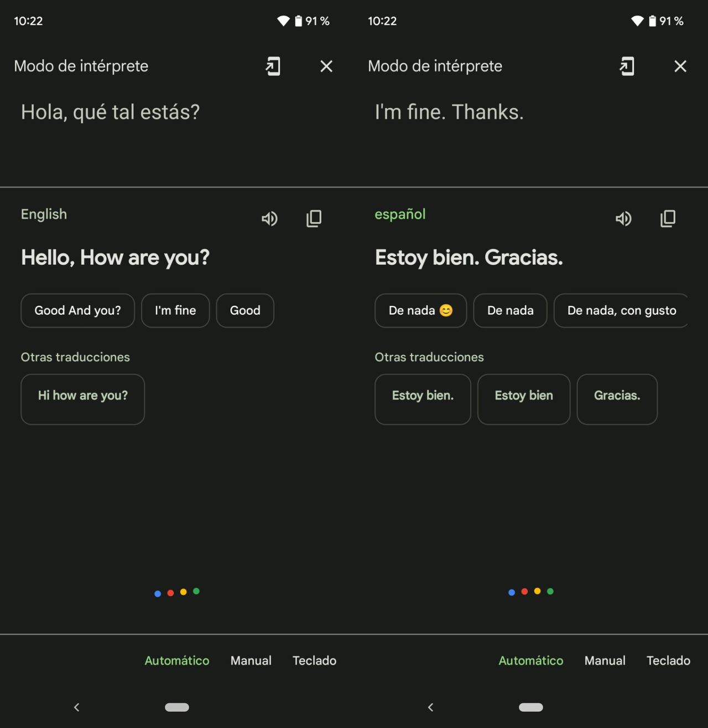Tap speaker icon beside English translation

click(x=269, y=219)
